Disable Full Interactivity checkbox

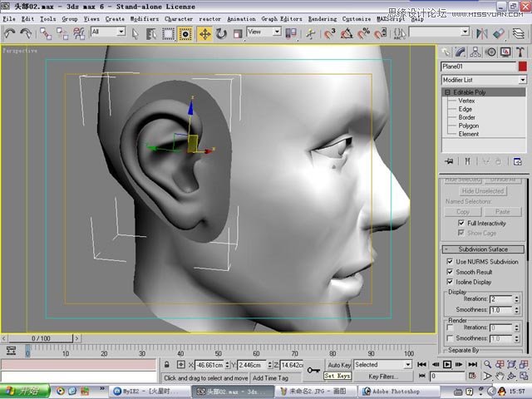[x=461, y=223]
